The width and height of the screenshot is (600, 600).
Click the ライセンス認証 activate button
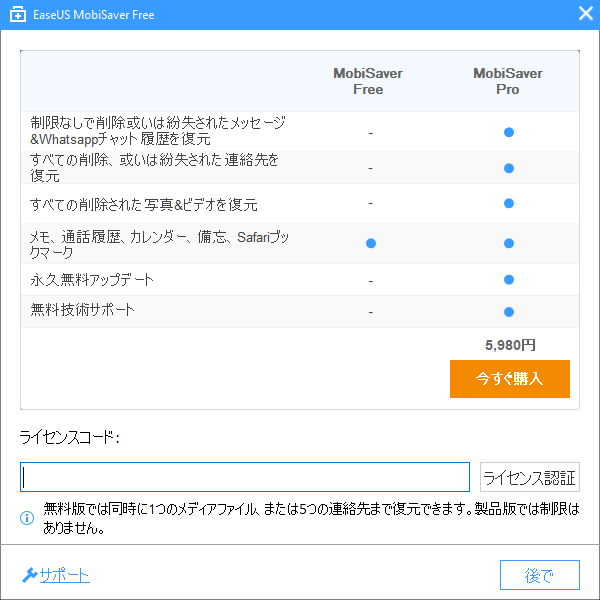[x=530, y=477]
